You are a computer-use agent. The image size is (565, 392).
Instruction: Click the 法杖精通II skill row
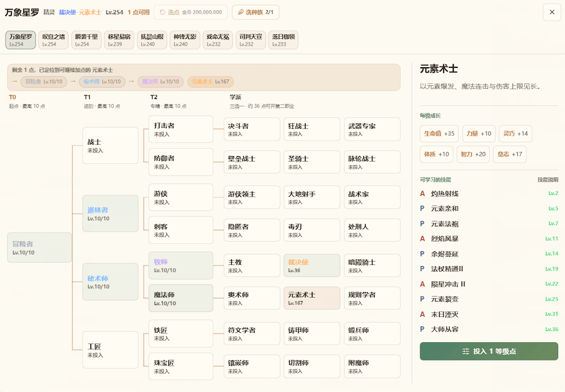coord(489,269)
